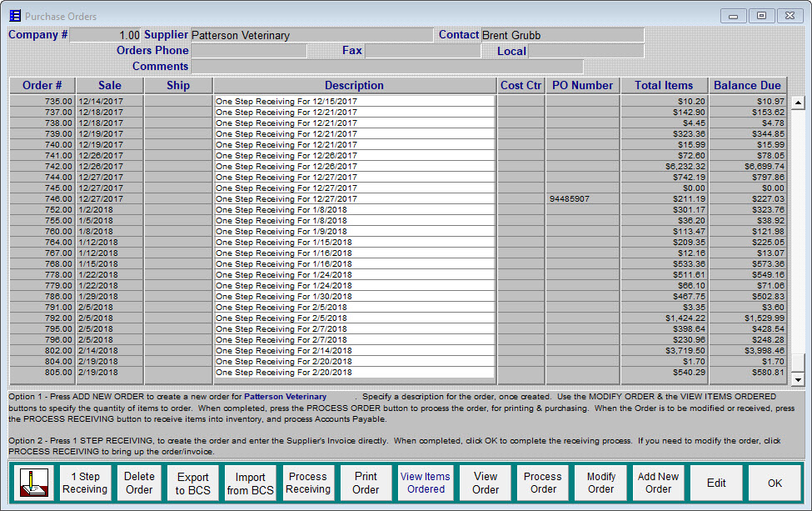
Task: Click the Local input field
Action: pyautogui.click(x=586, y=51)
